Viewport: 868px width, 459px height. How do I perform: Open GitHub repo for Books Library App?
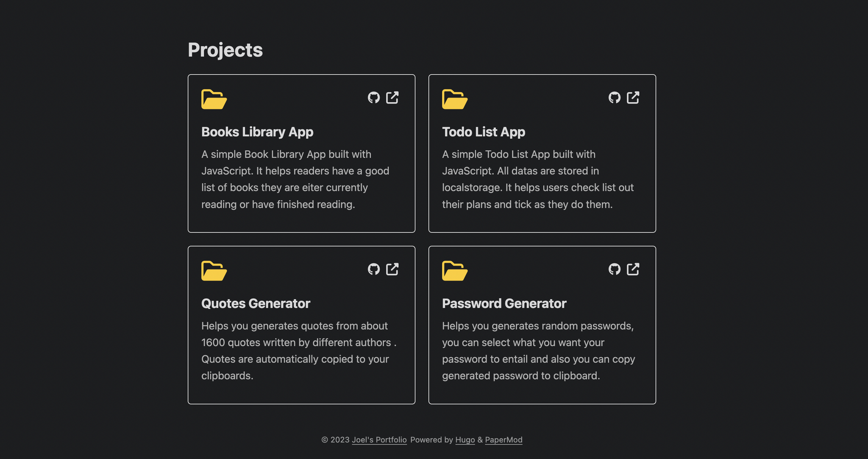[x=373, y=98]
